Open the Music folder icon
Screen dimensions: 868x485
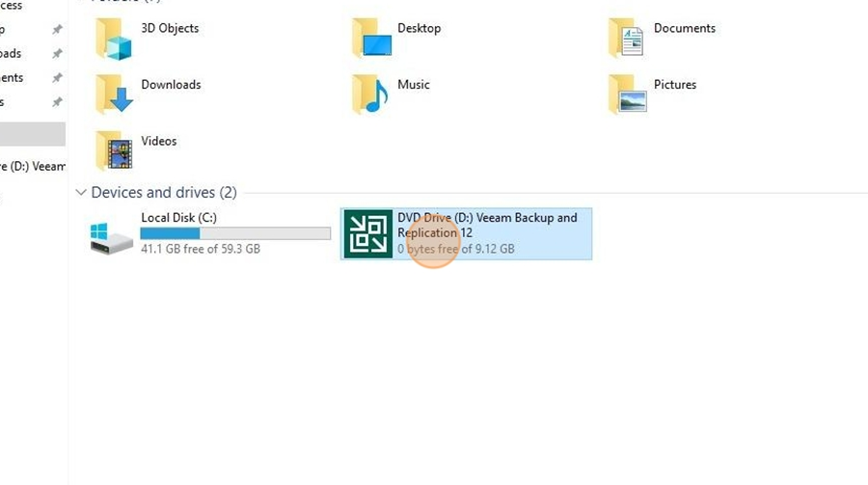369,94
